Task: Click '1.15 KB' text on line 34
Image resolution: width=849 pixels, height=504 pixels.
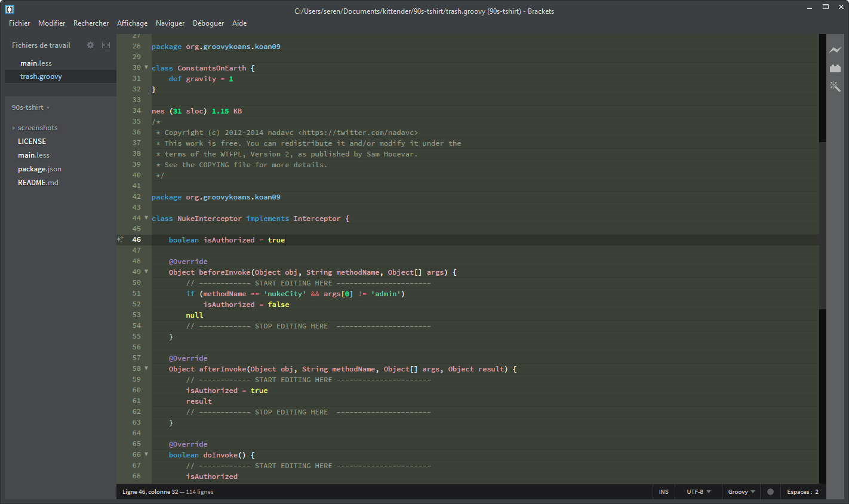Action: coord(227,110)
